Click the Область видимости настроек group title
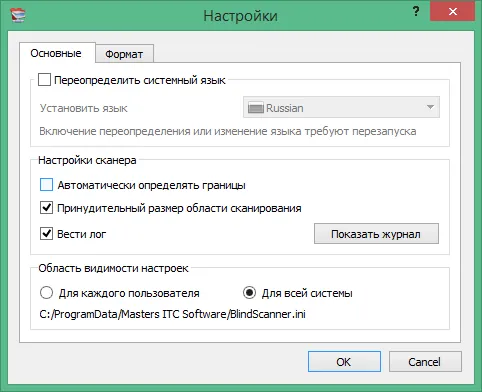482x392 pixels. tap(113, 268)
